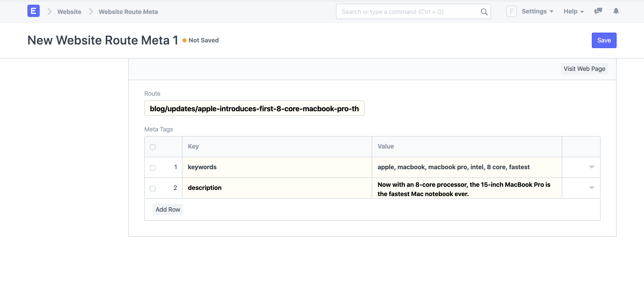Check the description row checkbox
The width and height of the screenshot is (644, 282).
click(x=153, y=188)
